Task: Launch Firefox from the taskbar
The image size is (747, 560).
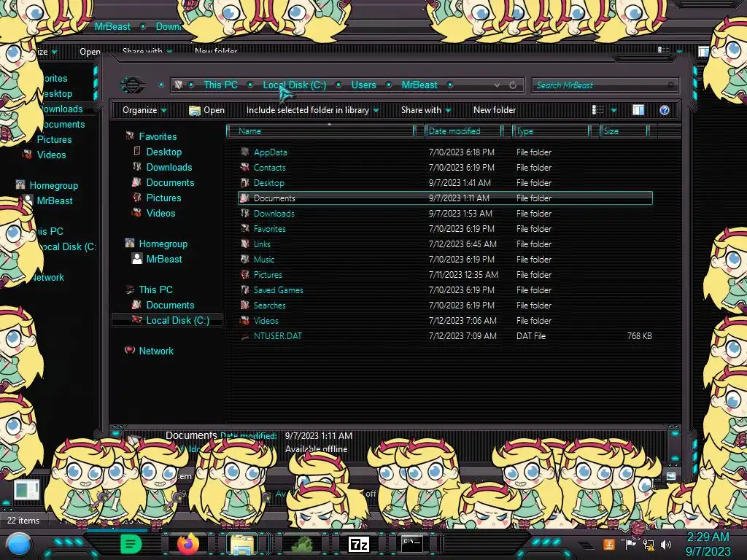Action: [x=187, y=544]
